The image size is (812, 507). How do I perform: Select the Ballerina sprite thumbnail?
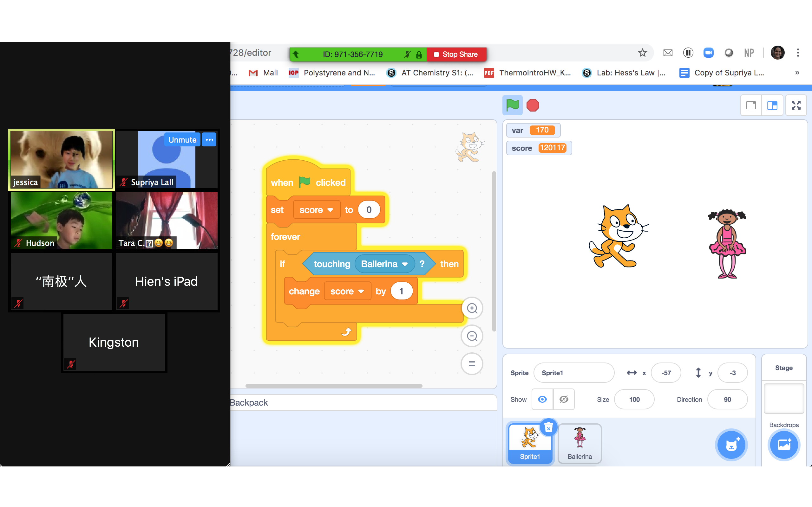[580, 443]
